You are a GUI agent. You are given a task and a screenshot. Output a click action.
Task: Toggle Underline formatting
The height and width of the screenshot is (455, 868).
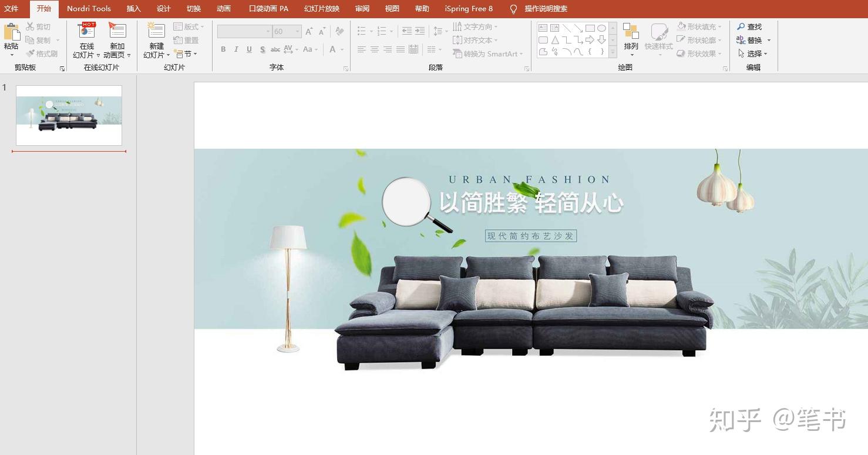[249, 49]
